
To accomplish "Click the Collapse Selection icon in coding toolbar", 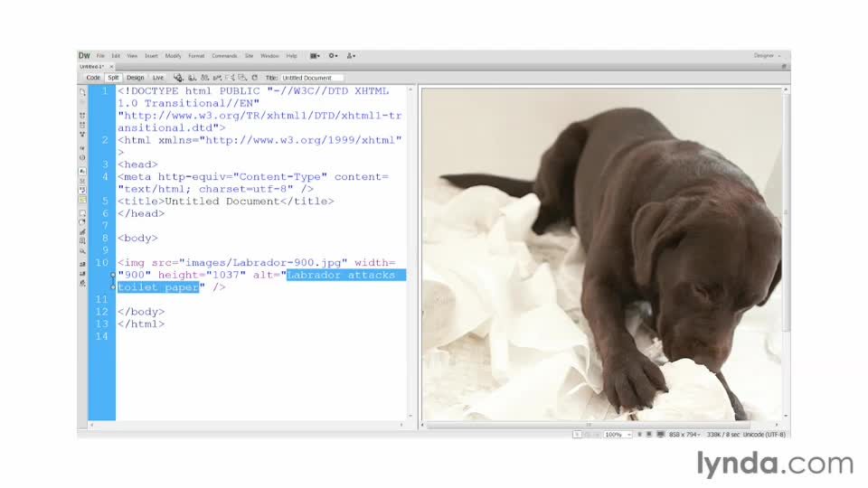I will (x=82, y=125).
